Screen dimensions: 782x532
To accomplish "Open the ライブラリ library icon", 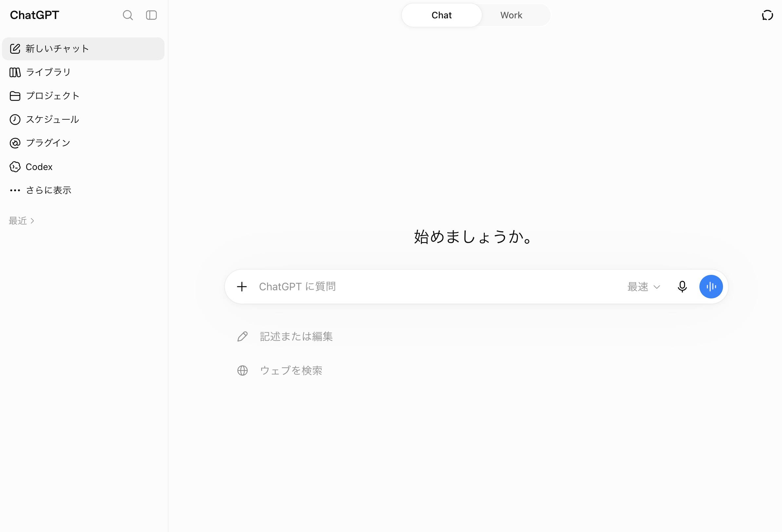I will coord(15,72).
